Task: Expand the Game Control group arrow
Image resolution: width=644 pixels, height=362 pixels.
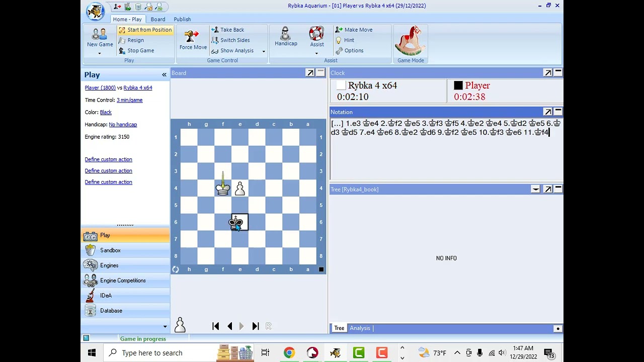Action: (264, 51)
